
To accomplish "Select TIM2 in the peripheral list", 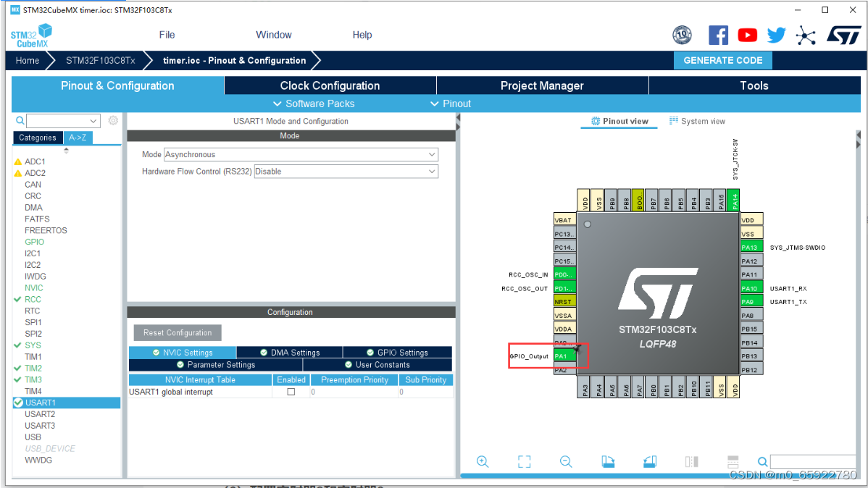I will pos(33,368).
